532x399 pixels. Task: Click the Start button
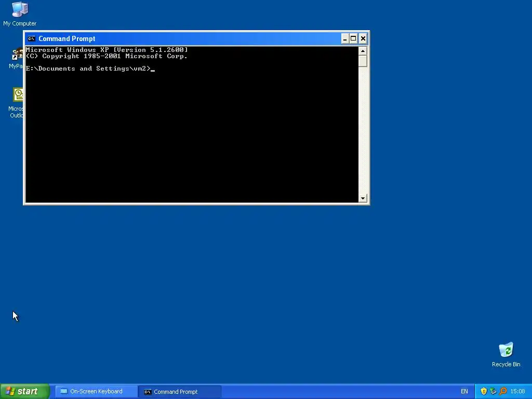[24, 391]
